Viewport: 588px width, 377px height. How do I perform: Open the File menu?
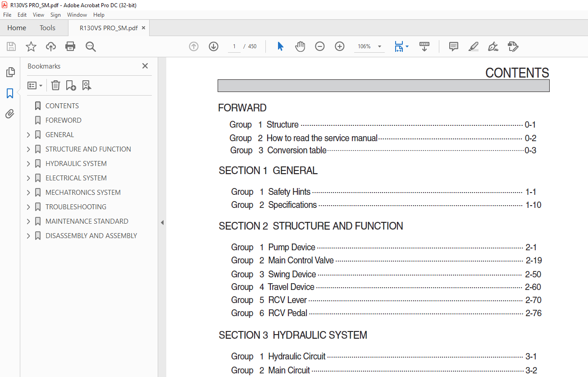(x=7, y=15)
